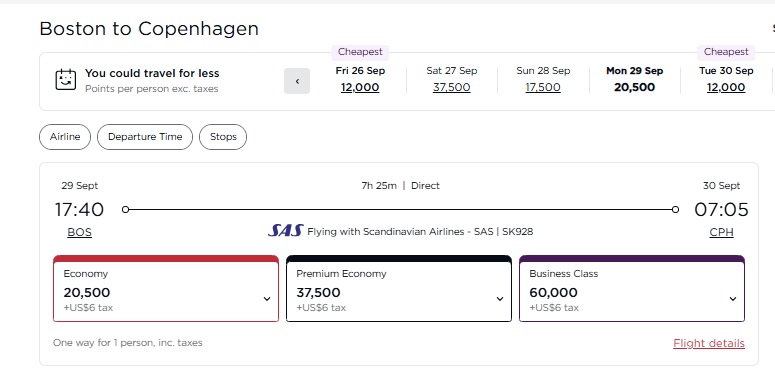Choose the Premium Economy 37,500 fare
Viewport: 775px width, 372px height.
(399, 289)
